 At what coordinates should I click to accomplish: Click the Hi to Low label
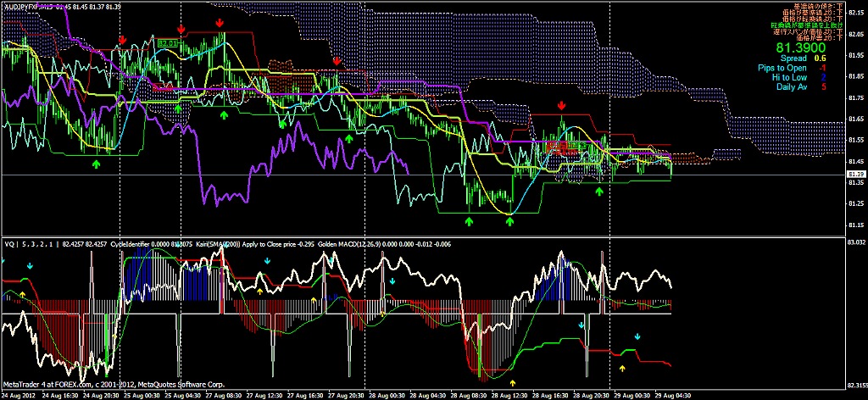click(791, 77)
